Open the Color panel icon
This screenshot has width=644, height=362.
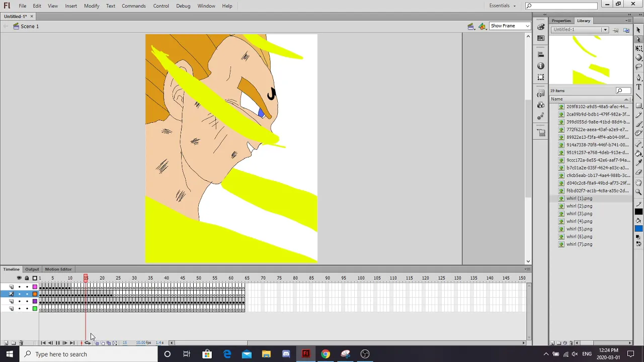point(541,27)
